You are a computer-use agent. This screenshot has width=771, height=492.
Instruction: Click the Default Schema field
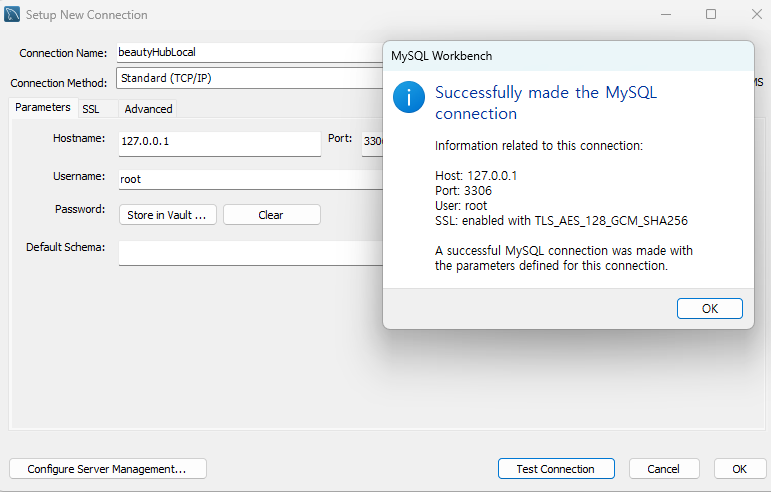[251, 253]
